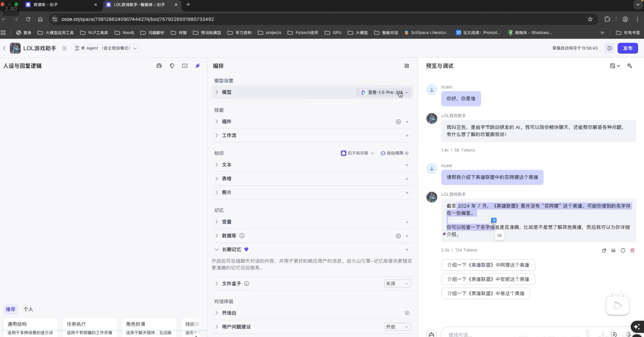Click back arrow next to LOL游戏助手
This screenshot has height=337, width=644.
pos(4,48)
